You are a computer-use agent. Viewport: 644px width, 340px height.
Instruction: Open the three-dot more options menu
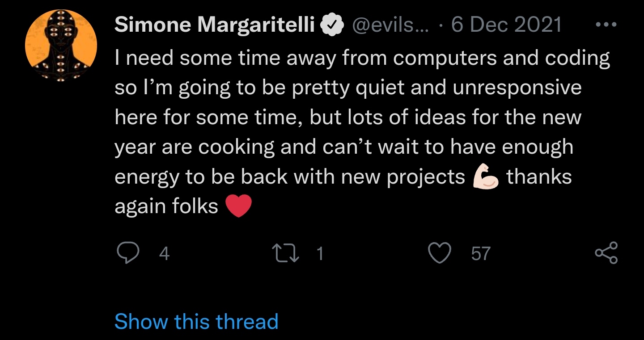click(x=607, y=25)
